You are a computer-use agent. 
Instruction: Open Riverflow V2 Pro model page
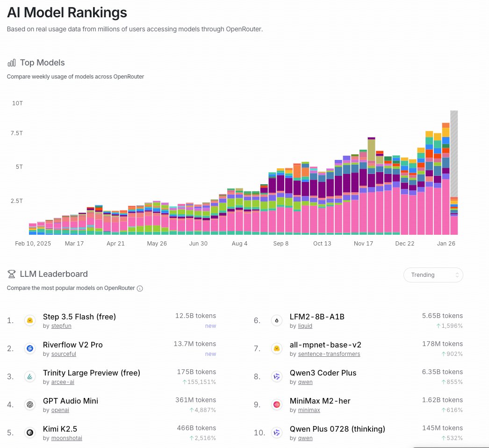pos(72,345)
